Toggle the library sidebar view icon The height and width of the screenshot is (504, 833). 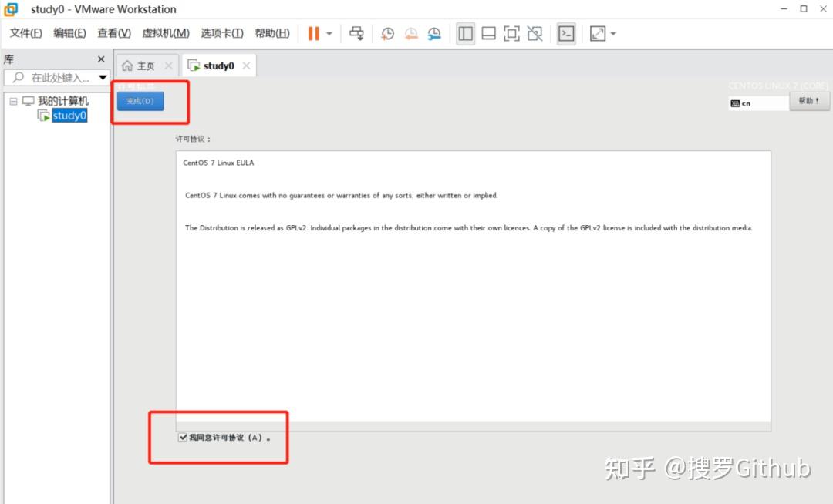click(x=465, y=33)
